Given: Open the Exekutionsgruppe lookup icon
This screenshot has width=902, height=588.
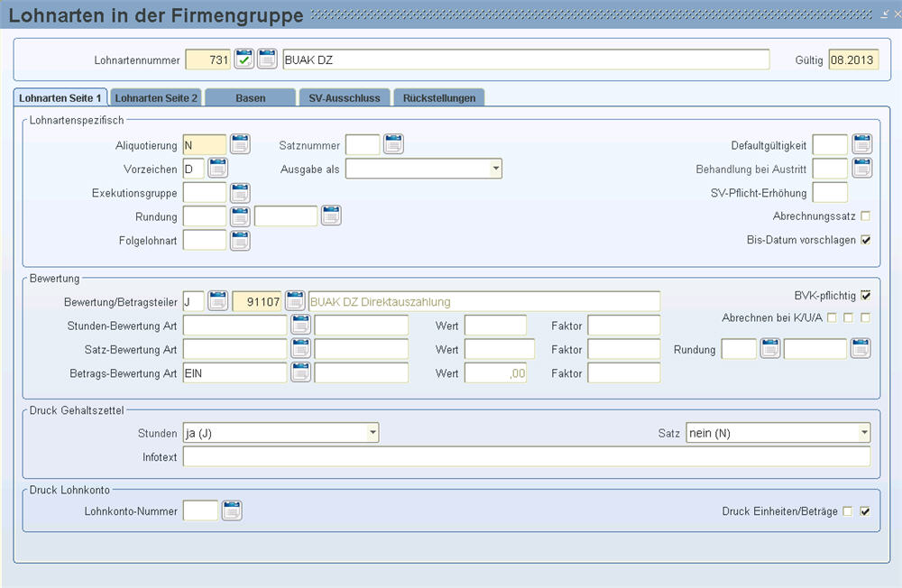Looking at the screenshot, I should point(240,192).
